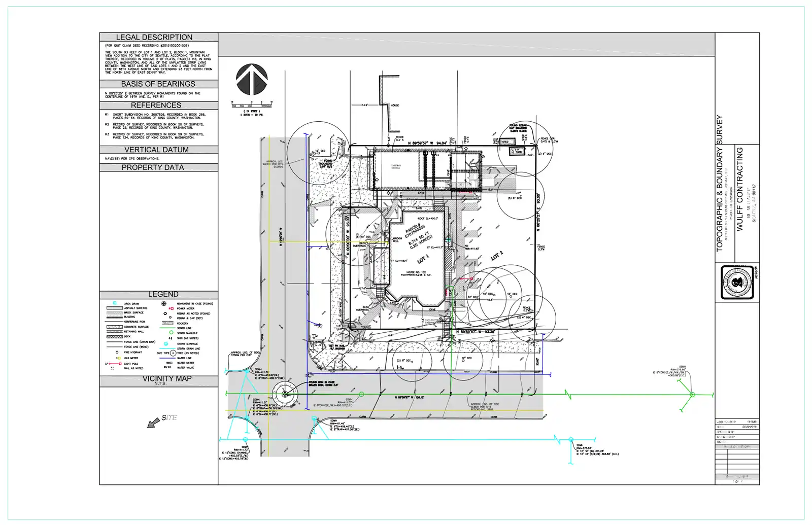812x525 pixels.
Task: Click the (8) 10" DEC tree label
Action: [363, 237]
